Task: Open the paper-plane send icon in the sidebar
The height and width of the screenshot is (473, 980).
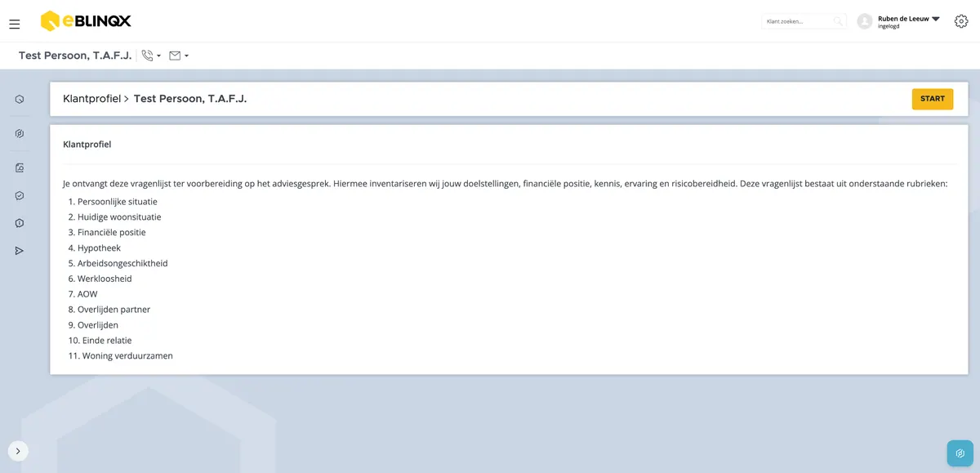Action: tap(20, 251)
